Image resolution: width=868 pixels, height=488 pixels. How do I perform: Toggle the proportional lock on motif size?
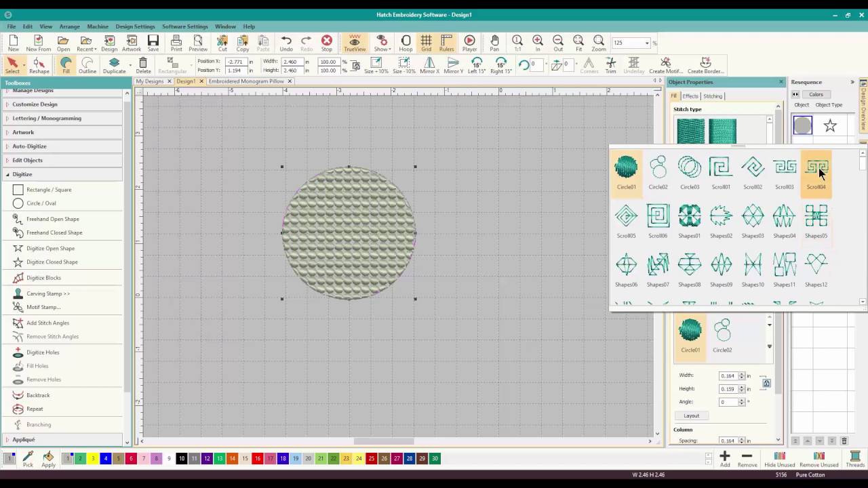pos(766,383)
